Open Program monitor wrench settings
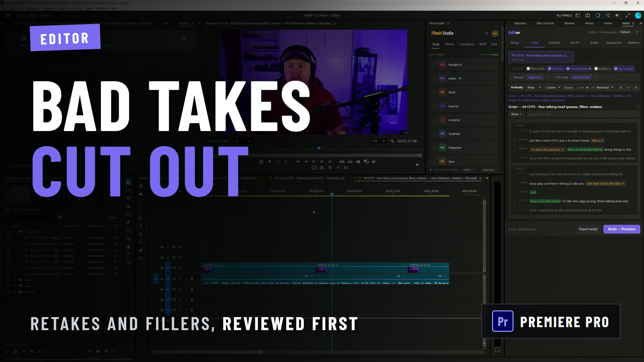Screen dimensions: 644x362 (392, 141)
